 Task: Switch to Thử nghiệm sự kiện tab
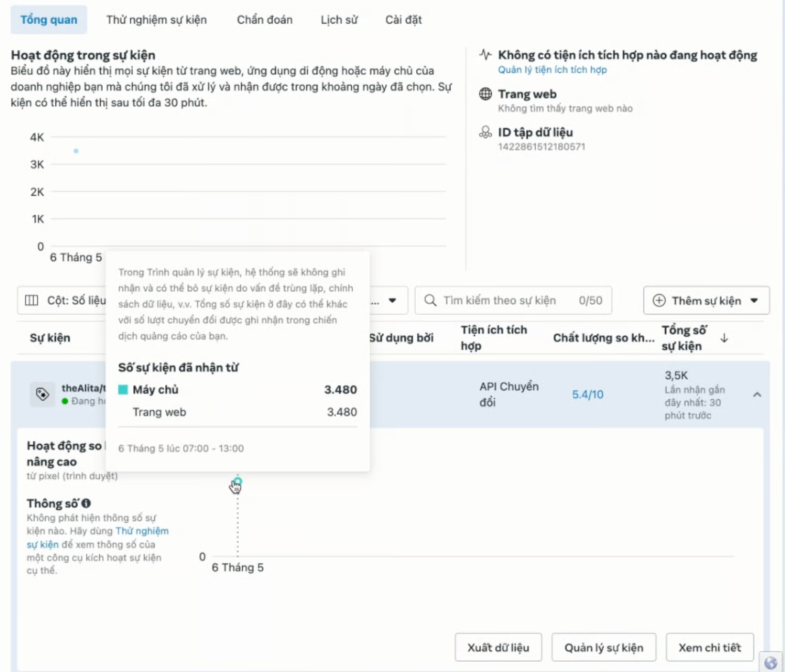pos(156,20)
